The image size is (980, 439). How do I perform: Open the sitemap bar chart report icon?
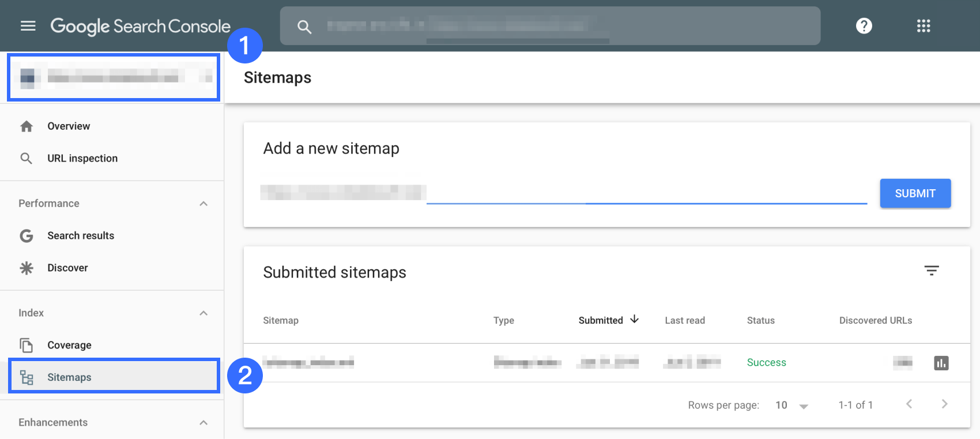[941, 363]
